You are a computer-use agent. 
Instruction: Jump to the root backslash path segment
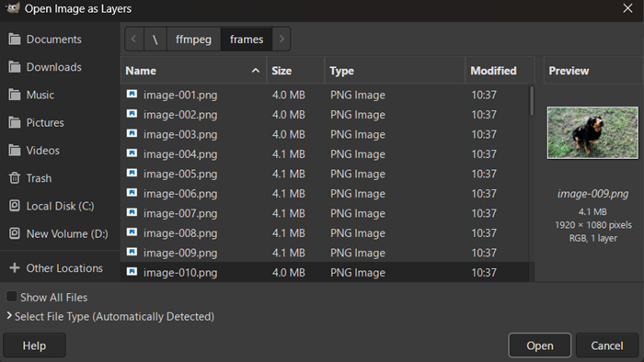coord(155,39)
